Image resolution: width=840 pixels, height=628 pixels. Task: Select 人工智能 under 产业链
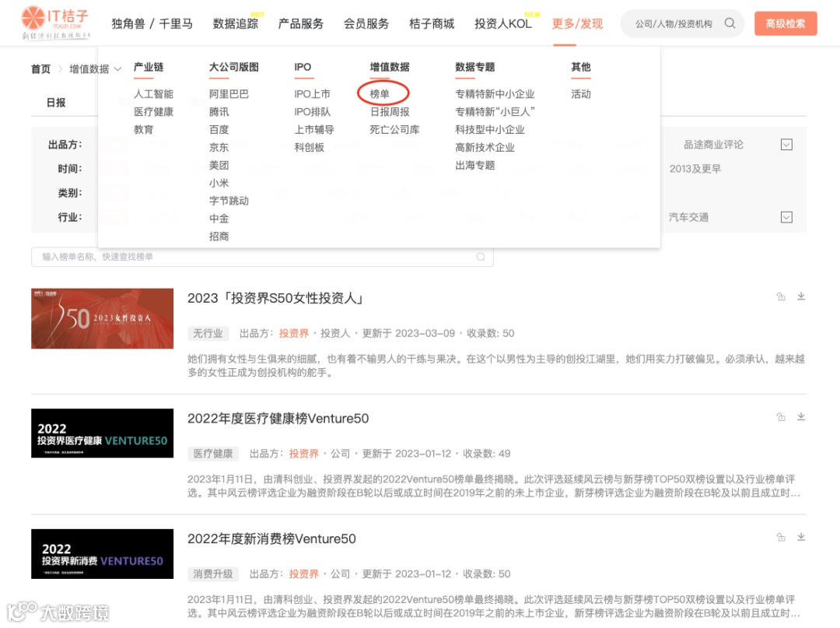pos(154,93)
